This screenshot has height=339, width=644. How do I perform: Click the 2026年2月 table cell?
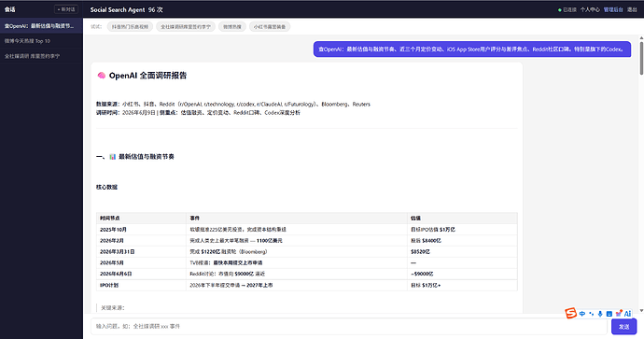[x=141, y=240]
